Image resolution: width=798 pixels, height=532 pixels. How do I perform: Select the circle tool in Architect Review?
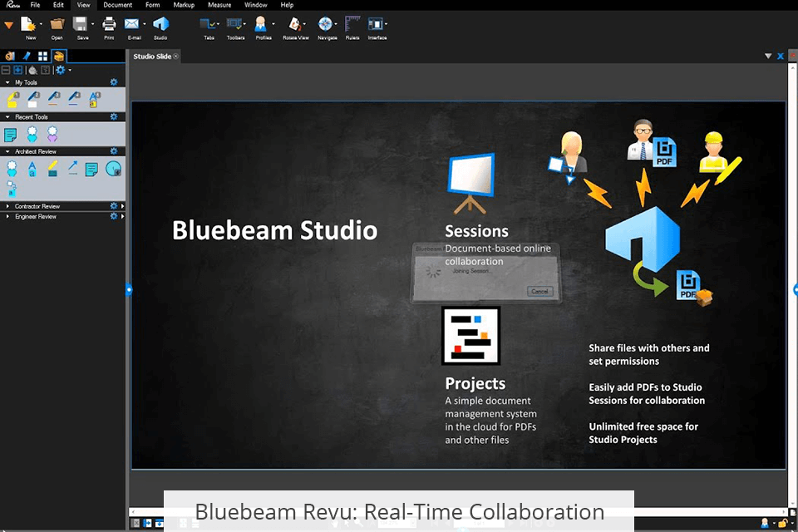(x=113, y=169)
